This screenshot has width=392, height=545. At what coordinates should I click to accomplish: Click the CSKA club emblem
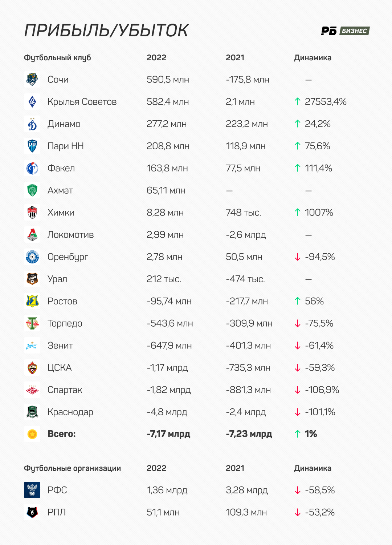pos(32,368)
